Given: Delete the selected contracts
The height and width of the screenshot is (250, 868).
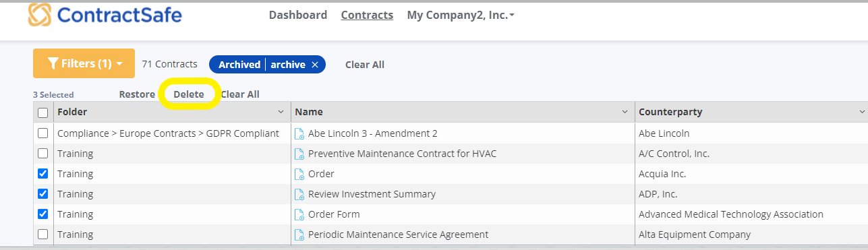Looking at the screenshot, I should click(189, 94).
